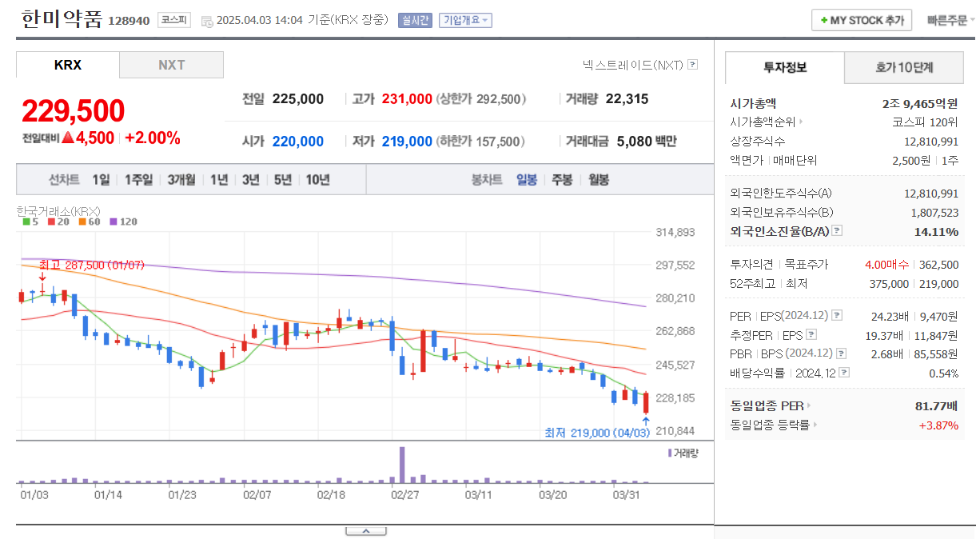This screenshot has height=539, width=980.
Task: Click the 고가 value 231,000
Action: (407, 99)
